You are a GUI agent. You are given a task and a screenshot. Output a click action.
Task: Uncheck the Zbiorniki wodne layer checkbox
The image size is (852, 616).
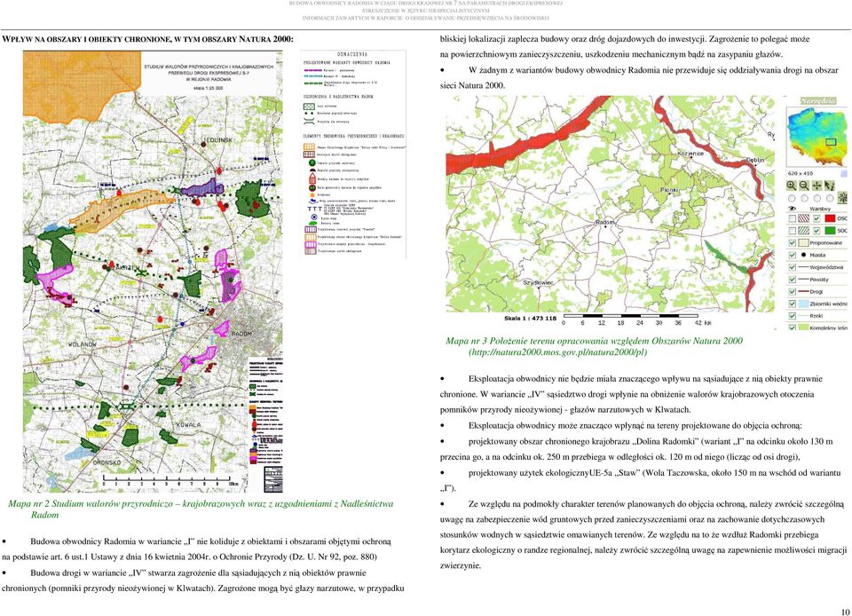coord(793,304)
